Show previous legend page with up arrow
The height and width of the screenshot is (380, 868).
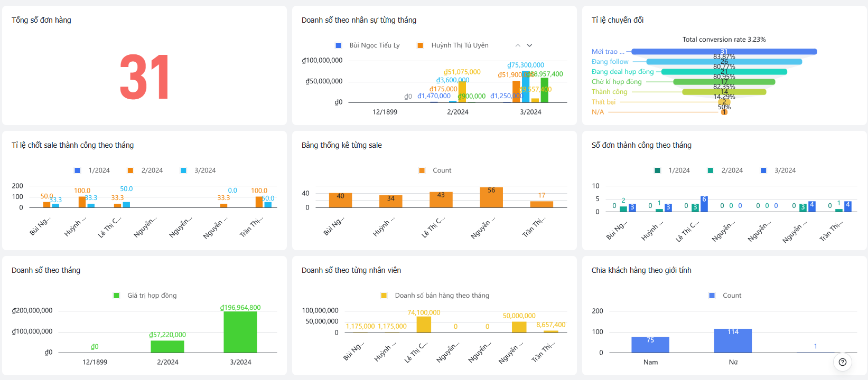coord(518,45)
